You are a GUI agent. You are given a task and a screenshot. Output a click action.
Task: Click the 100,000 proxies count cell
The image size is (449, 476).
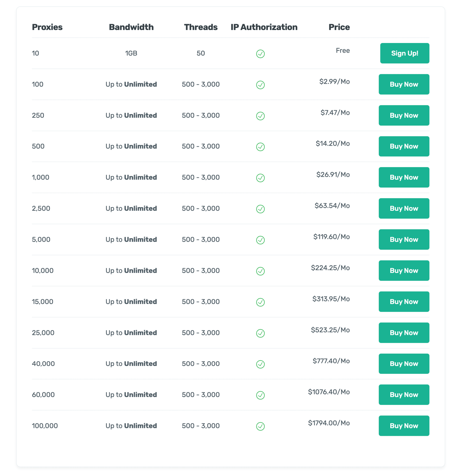pos(45,426)
